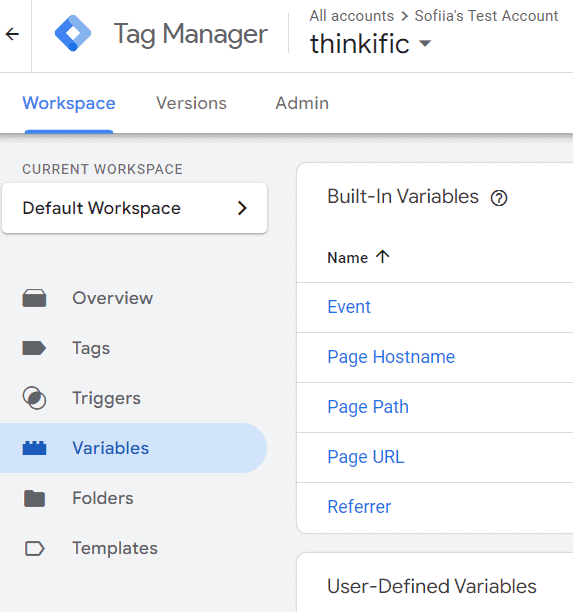The width and height of the screenshot is (573, 612).
Task: Open the Page Hostname variable
Action: pos(391,357)
